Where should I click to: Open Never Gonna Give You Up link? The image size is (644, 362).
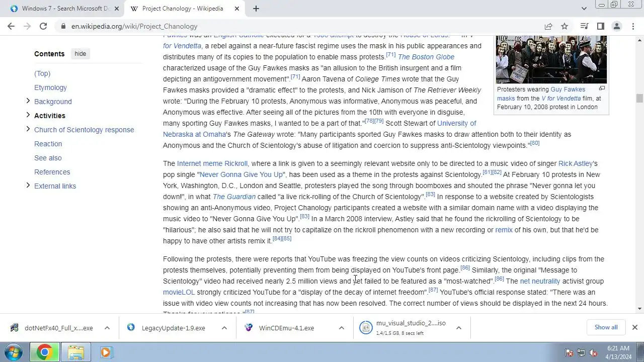[x=242, y=174]
